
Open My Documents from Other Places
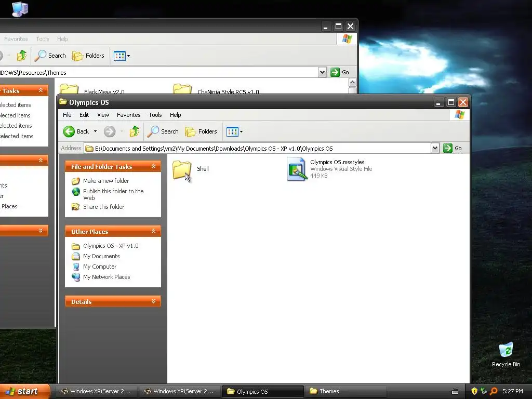[101, 256]
